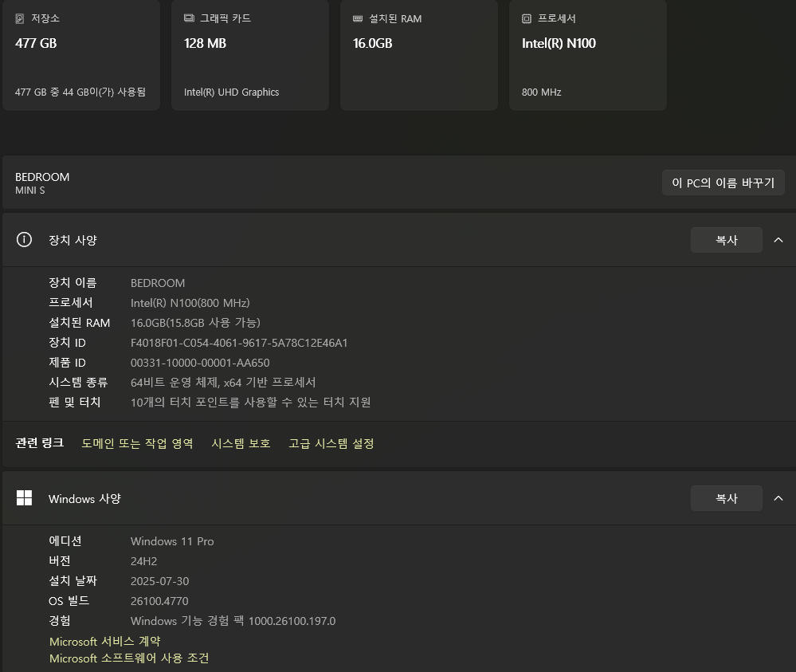Screen dimensions: 796x672
Task: Click the Windows logo beside Windows 사양
Action: coord(24,497)
